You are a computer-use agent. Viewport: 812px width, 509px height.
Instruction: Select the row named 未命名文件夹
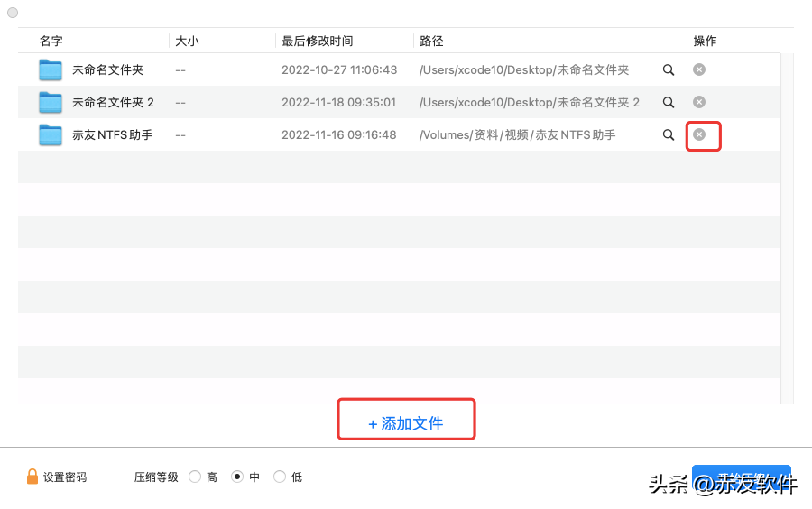pos(399,69)
